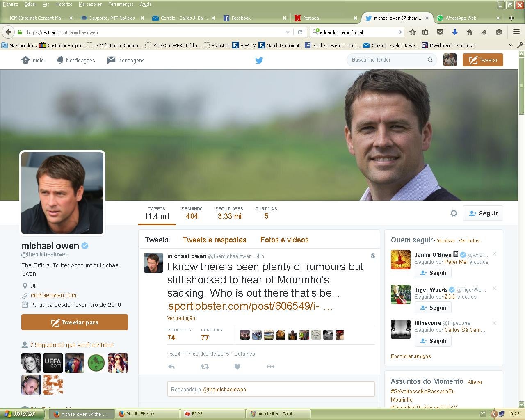Open the profile gear settings dropdown

[x=454, y=213]
